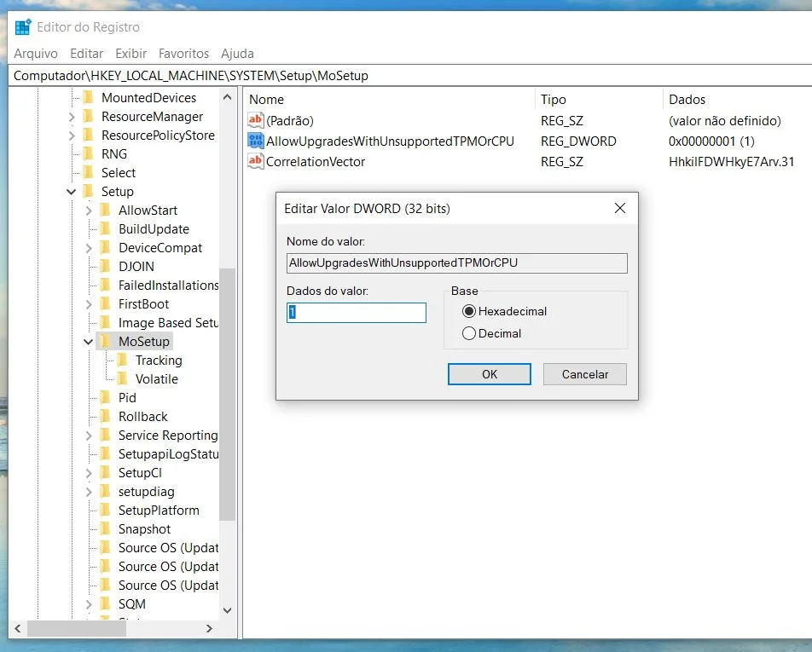Click the tree pane vertical scrollbar thumb

[228, 395]
